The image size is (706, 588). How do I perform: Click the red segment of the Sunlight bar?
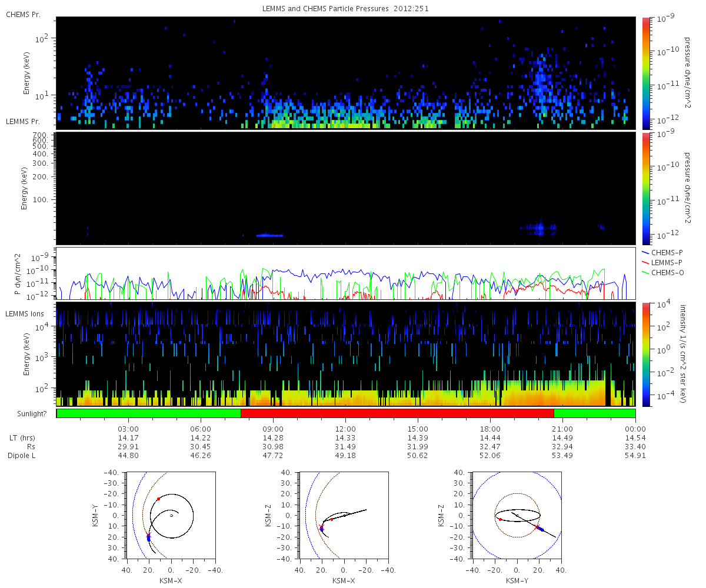pyautogui.click(x=397, y=413)
